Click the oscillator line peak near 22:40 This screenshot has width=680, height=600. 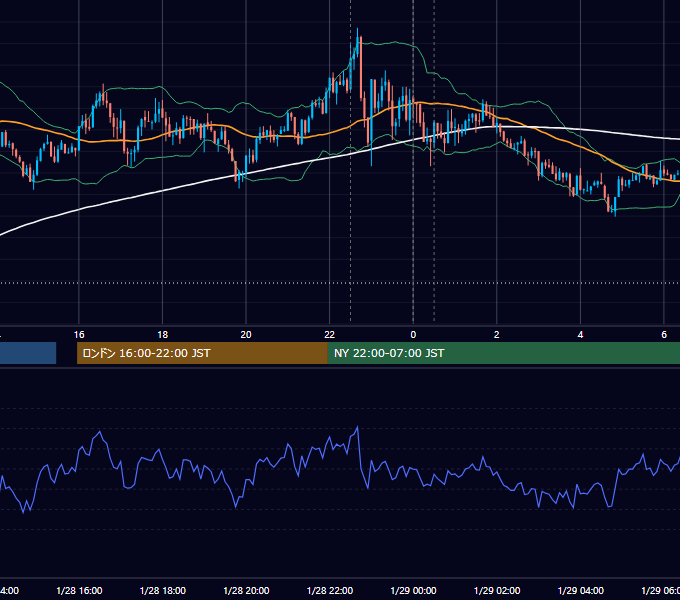(x=358, y=427)
